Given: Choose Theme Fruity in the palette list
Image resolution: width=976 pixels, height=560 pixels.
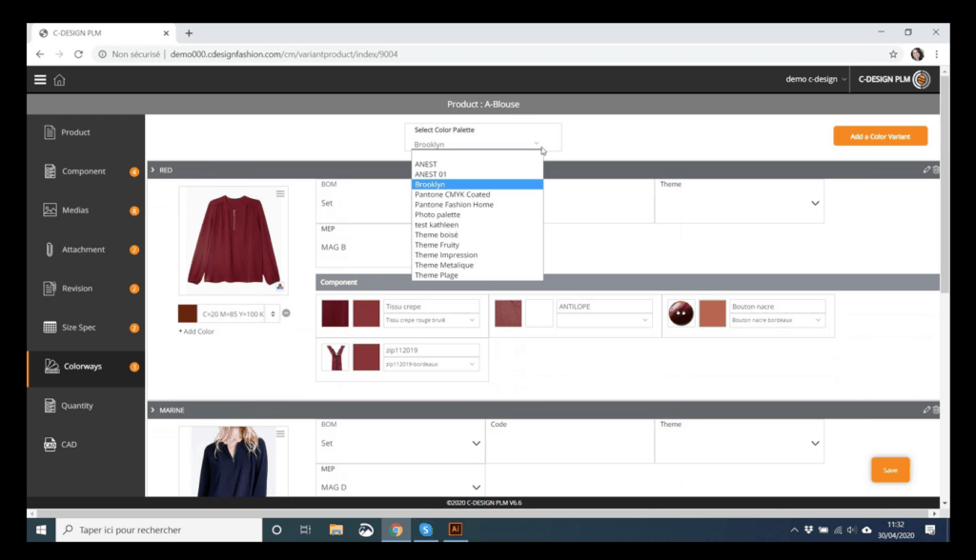Looking at the screenshot, I should tap(437, 245).
